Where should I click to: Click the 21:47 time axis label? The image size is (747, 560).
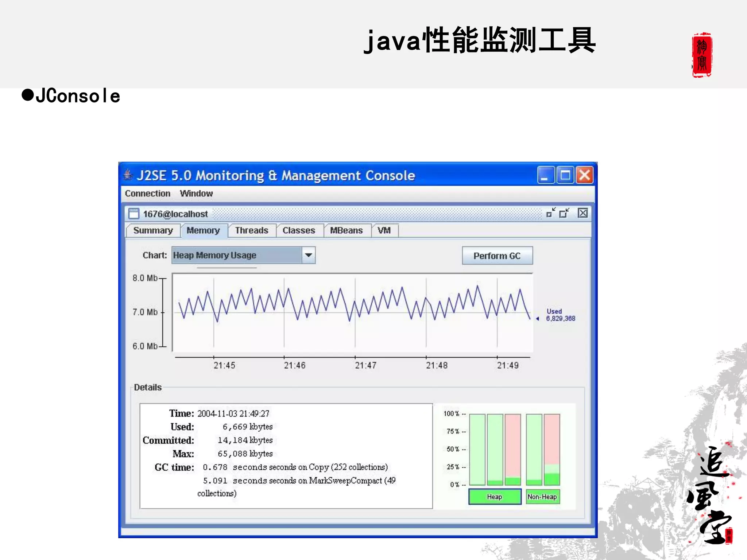click(366, 365)
